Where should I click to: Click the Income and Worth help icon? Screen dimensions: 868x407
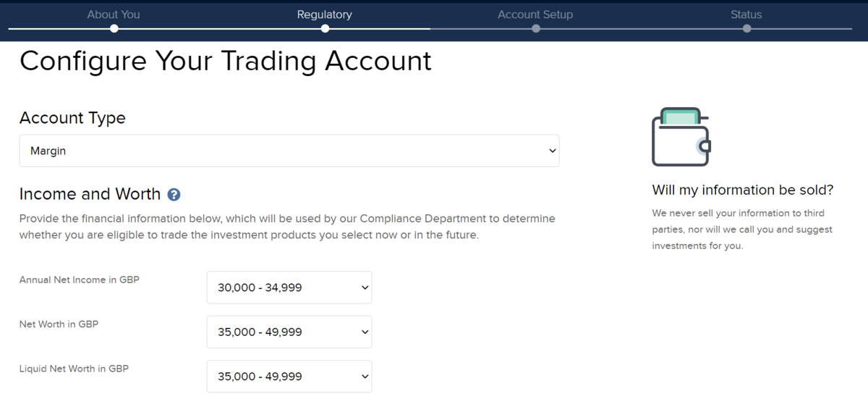coord(174,195)
